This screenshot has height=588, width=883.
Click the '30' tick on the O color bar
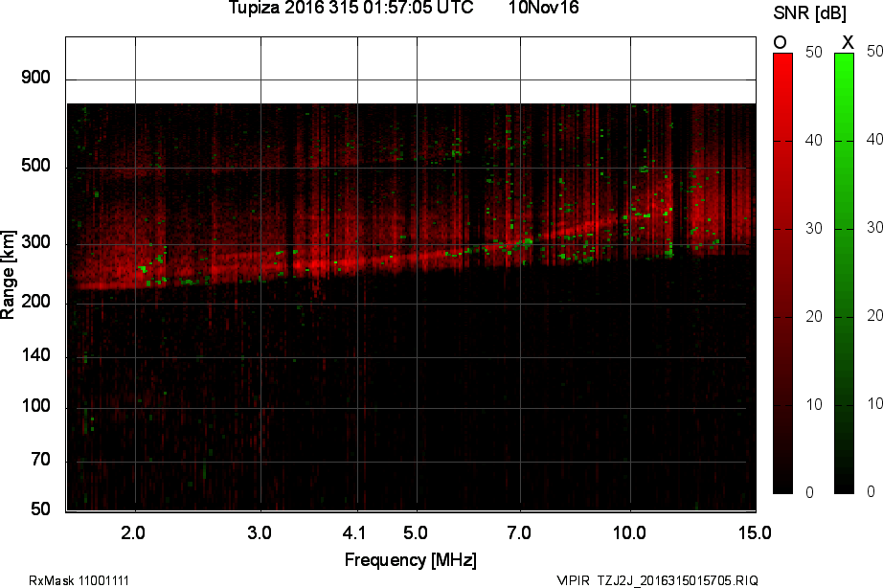pos(814,229)
